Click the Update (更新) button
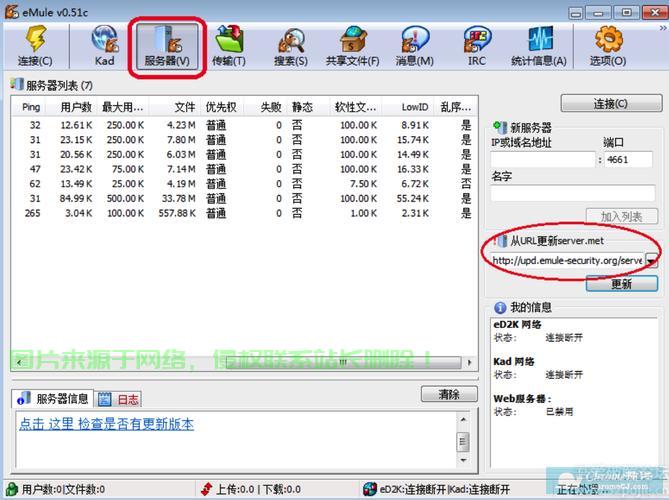Viewport: 669px width, 500px height. (x=622, y=284)
